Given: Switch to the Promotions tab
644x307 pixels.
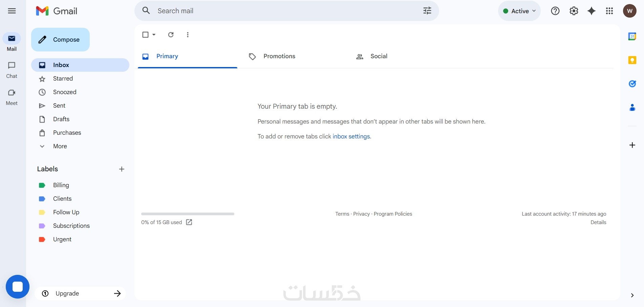Looking at the screenshot, I should (279, 56).
